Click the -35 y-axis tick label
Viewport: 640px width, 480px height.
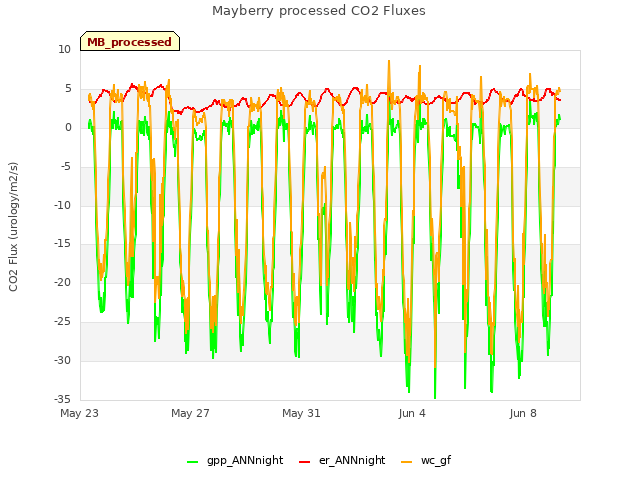[x=62, y=399]
